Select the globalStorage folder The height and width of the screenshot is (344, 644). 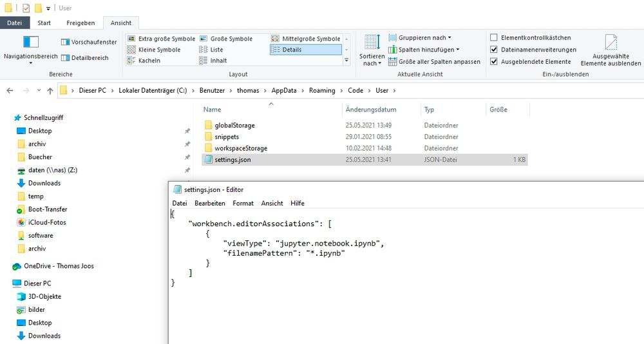coord(234,126)
